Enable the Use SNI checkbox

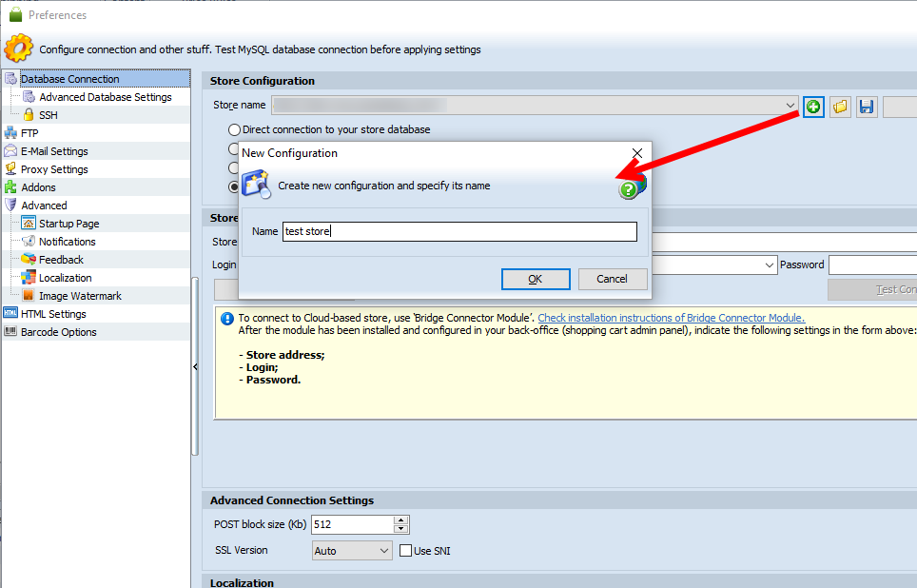pos(405,551)
